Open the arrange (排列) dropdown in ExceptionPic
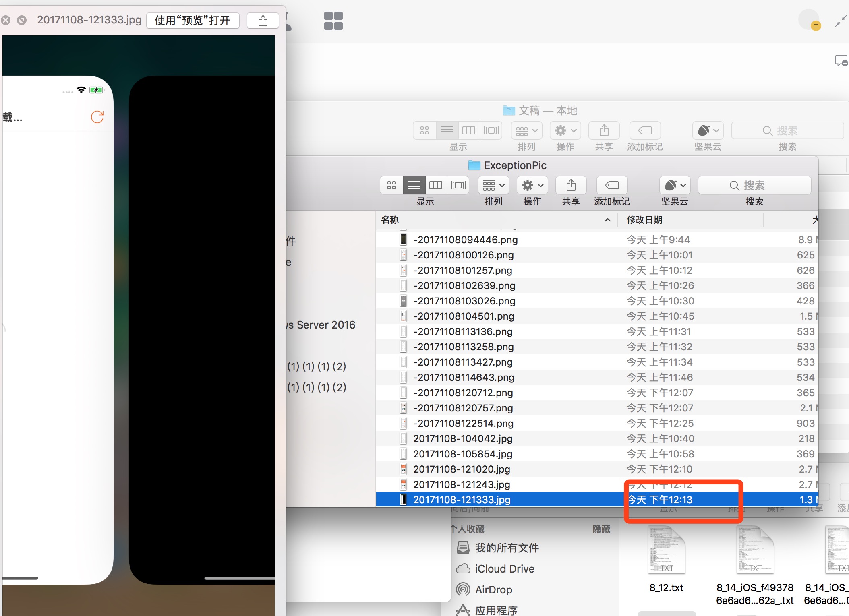Screen dimensions: 849x616 pyautogui.click(x=494, y=185)
